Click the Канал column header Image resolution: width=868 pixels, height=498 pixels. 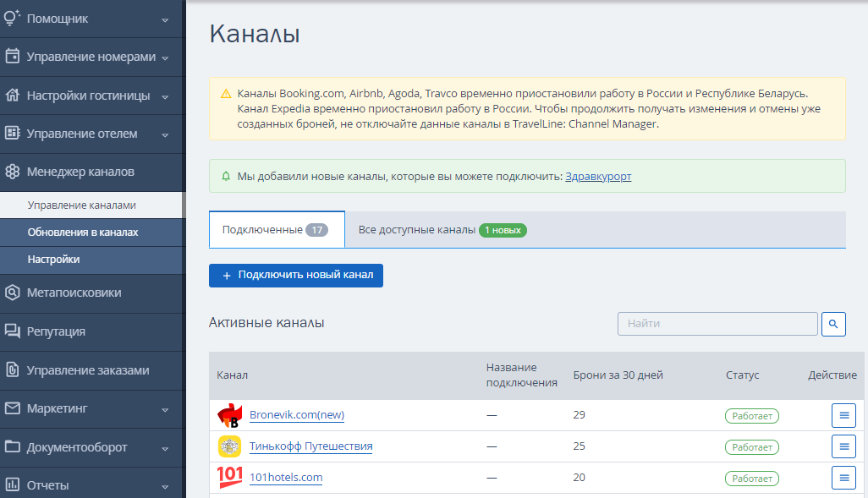coord(232,375)
